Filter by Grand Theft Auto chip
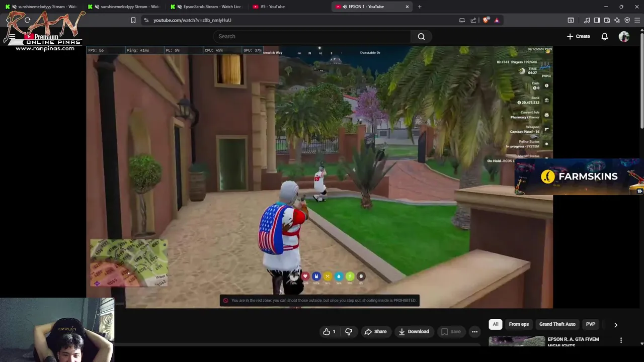 (557, 324)
